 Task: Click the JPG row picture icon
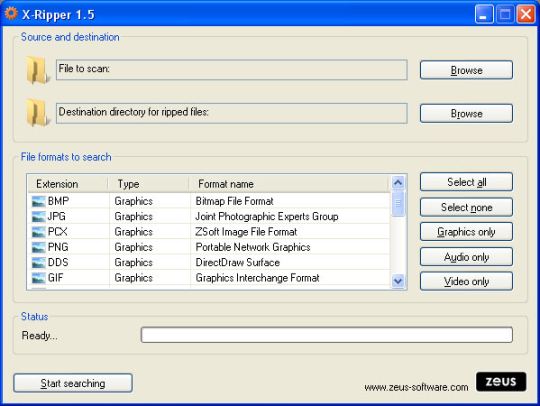[38, 217]
